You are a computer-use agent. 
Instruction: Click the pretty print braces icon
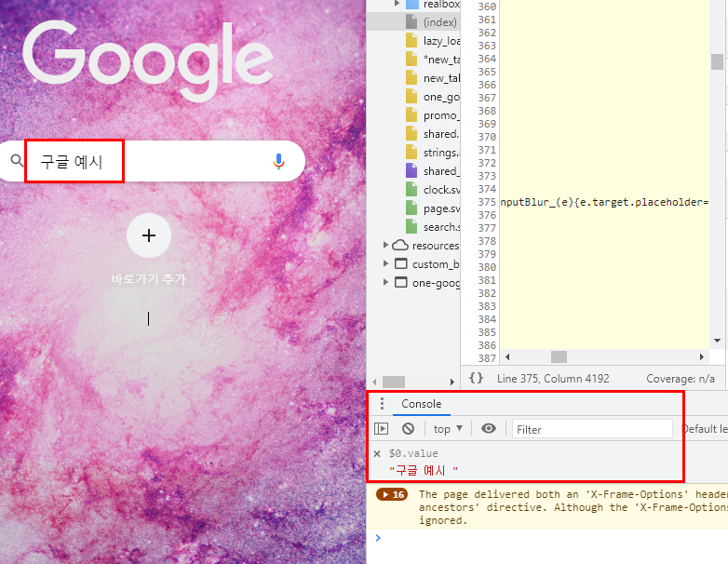(476, 378)
